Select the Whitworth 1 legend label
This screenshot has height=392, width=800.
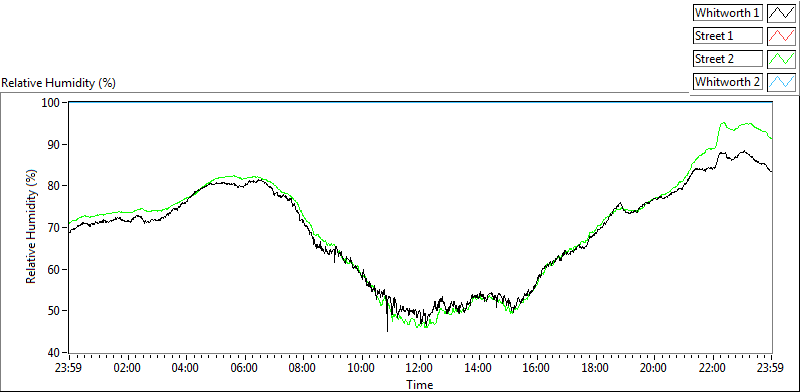[x=728, y=13]
